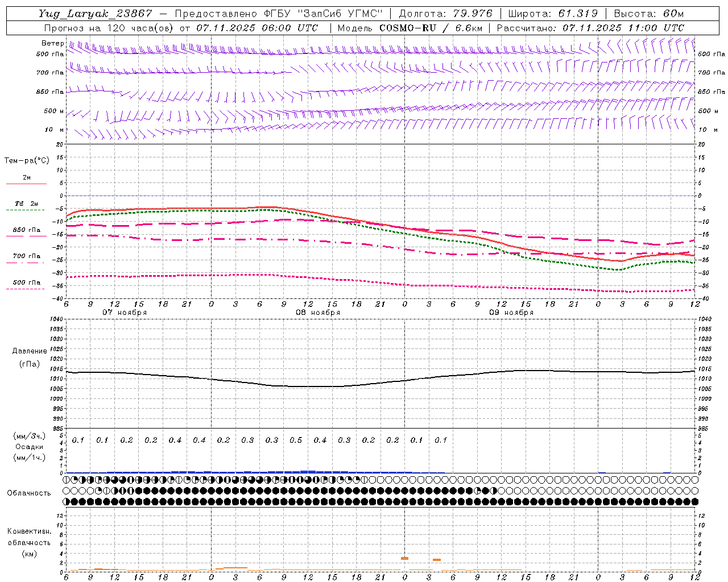Click the Ветер wind panel label
The height and width of the screenshot is (582, 728).
(52, 43)
